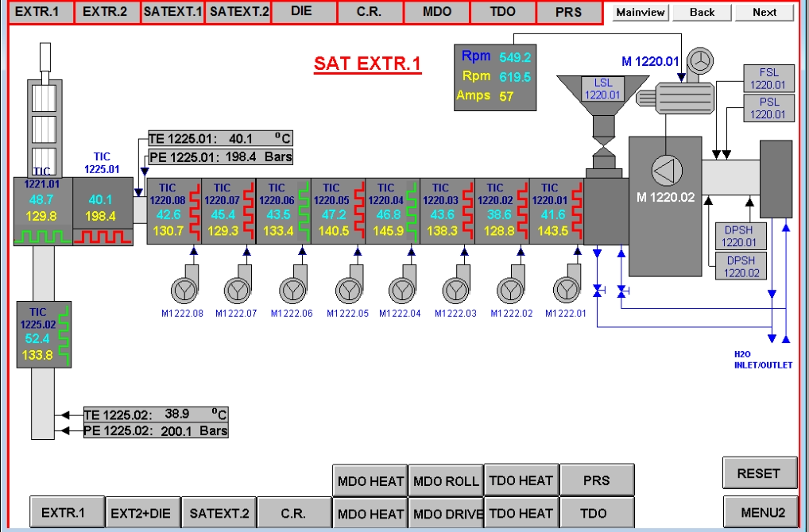This screenshot has height=532, width=809.
Task: Go to the MDO tab
Action: [435, 12]
